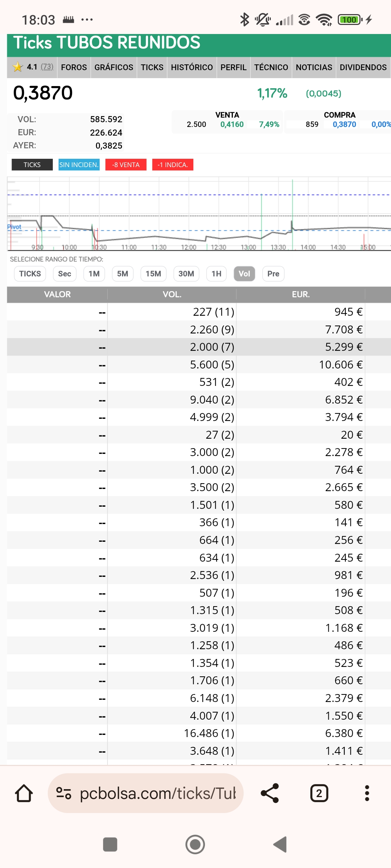
Task: Click the 13:30 marker on the price chart
Action: click(278, 247)
